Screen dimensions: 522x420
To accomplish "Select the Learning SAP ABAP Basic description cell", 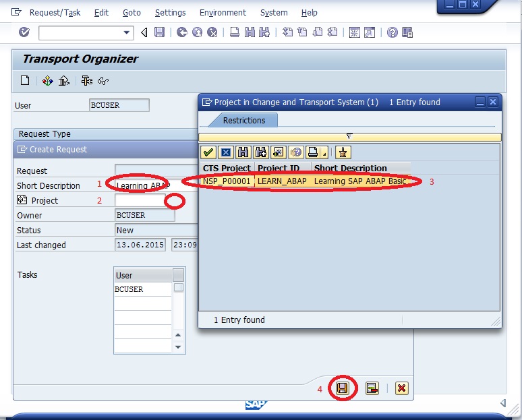I will (x=360, y=181).
